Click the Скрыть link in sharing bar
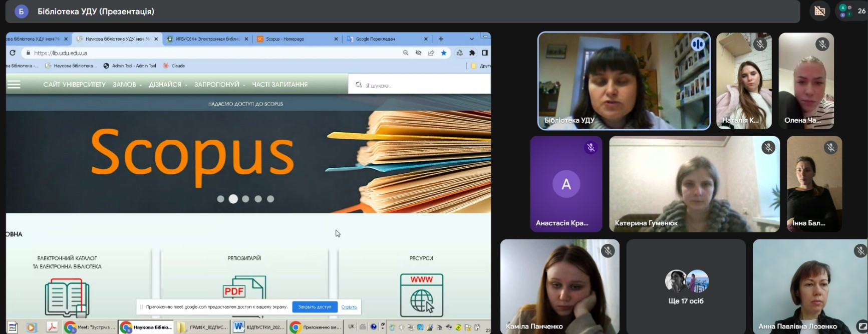 [349, 306]
